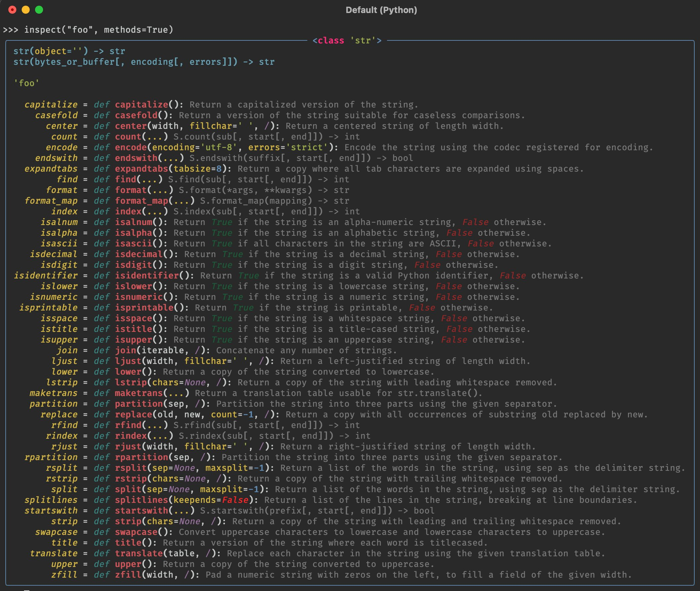Click the red 'False' in the isalpha row

point(459,233)
